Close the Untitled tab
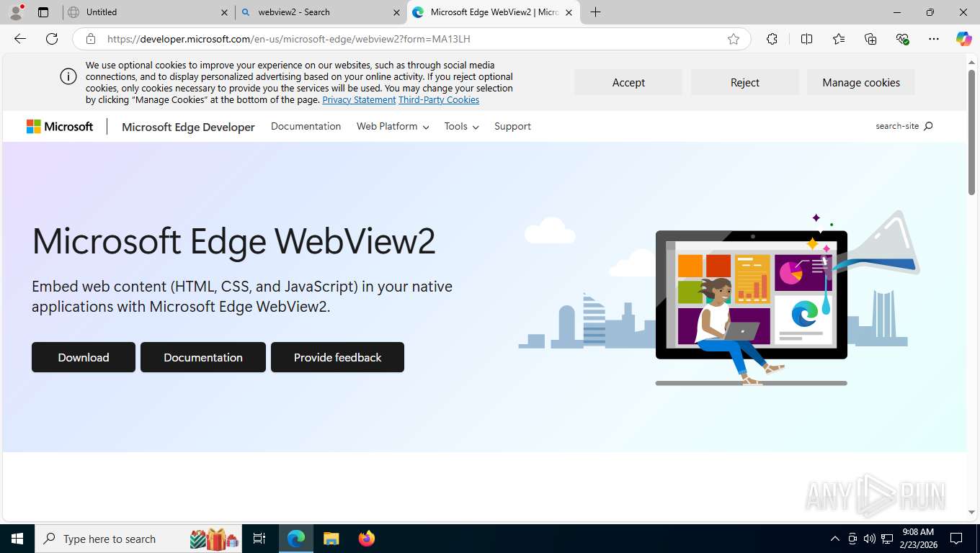The height and width of the screenshot is (553, 980). [224, 12]
